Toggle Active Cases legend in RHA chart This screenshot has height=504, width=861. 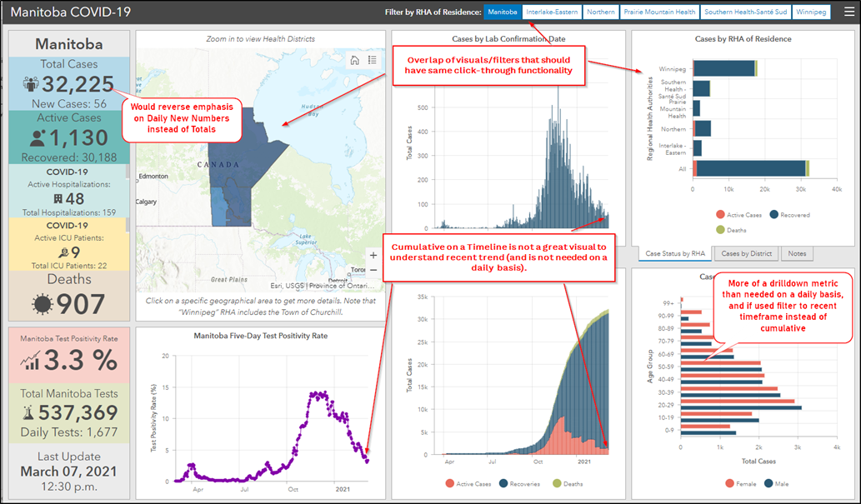pyautogui.click(x=739, y=215)
